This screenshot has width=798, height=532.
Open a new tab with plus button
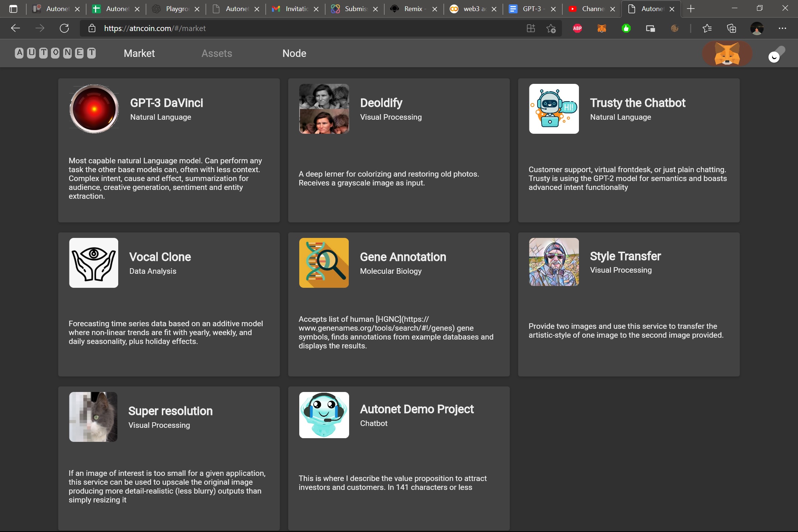pyautogui.click(x=691, y=9)
